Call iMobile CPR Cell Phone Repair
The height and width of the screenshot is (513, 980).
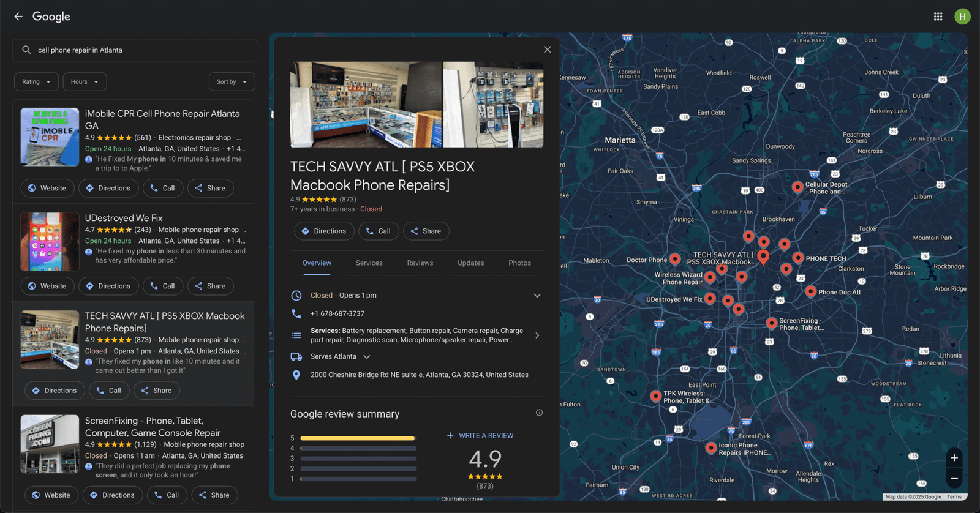[163, 189]
